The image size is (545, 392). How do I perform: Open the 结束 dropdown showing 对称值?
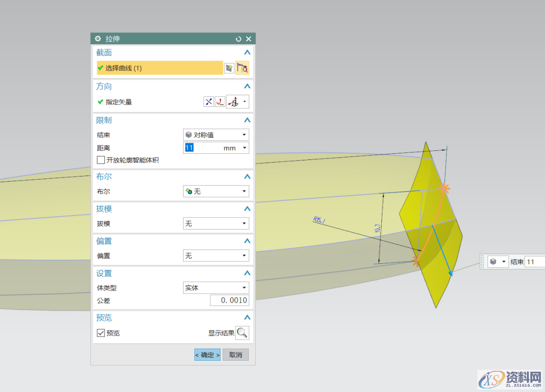215,135
